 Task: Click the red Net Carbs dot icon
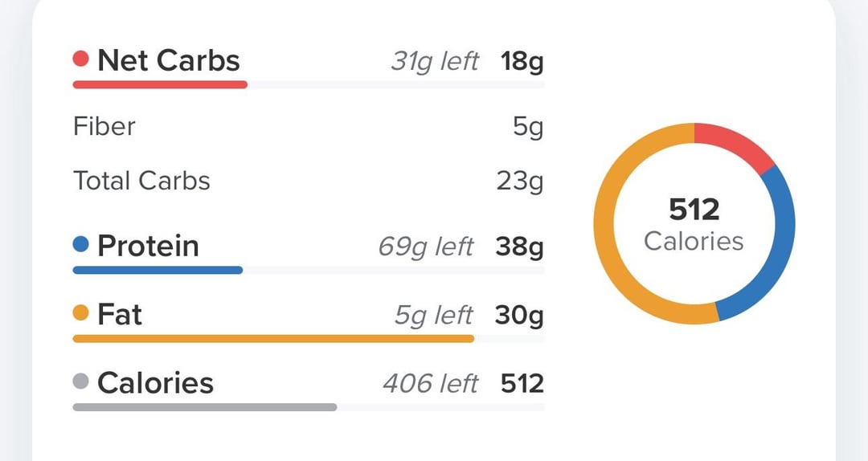[x=81, y=58]
